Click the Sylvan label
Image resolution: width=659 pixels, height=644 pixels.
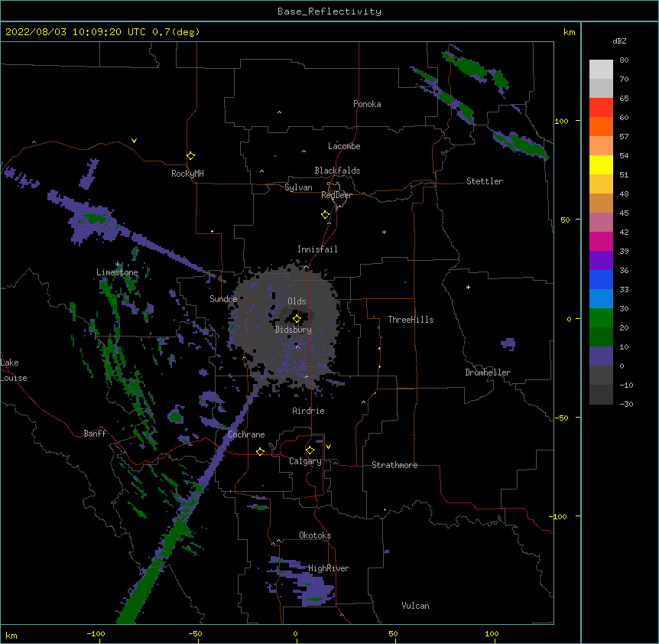(x=298, y=187)
